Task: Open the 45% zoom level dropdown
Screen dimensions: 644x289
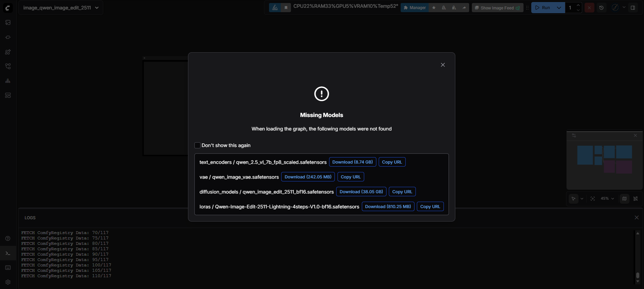Action: point(607,199)
